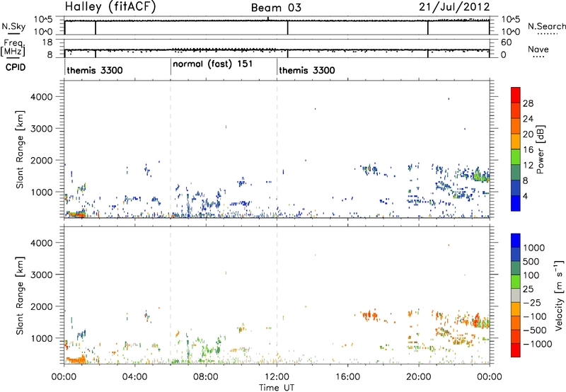Click the 'themis 3300' label at 12:00
The width and height of the screenshot is (566, 392).
coord(307,70)
